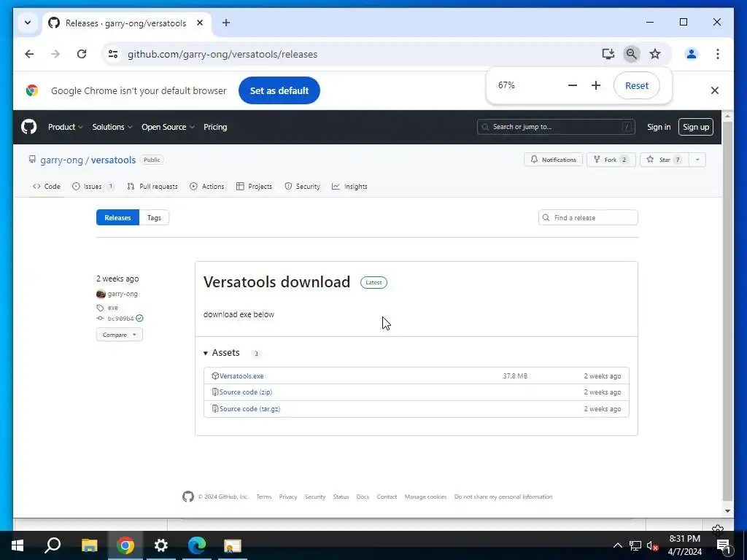Open the star lists dropdown arrow
The image size is (747, 560).
coord(697,160)
